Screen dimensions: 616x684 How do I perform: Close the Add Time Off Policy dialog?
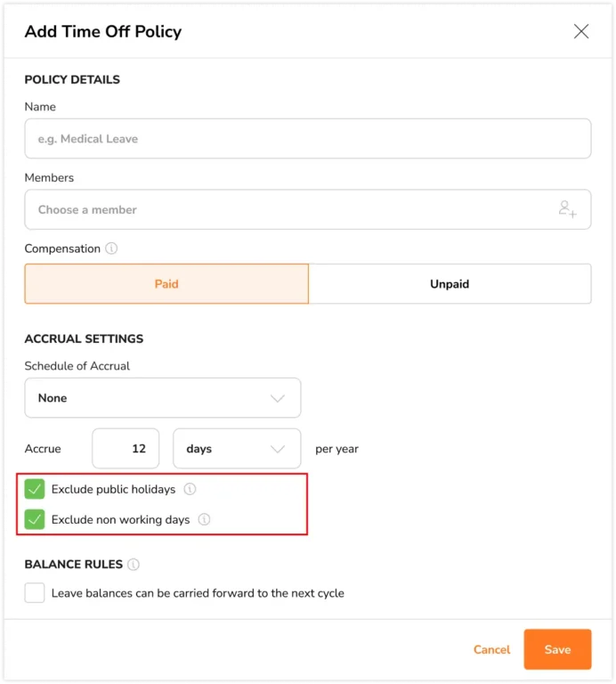click(581, 31)
